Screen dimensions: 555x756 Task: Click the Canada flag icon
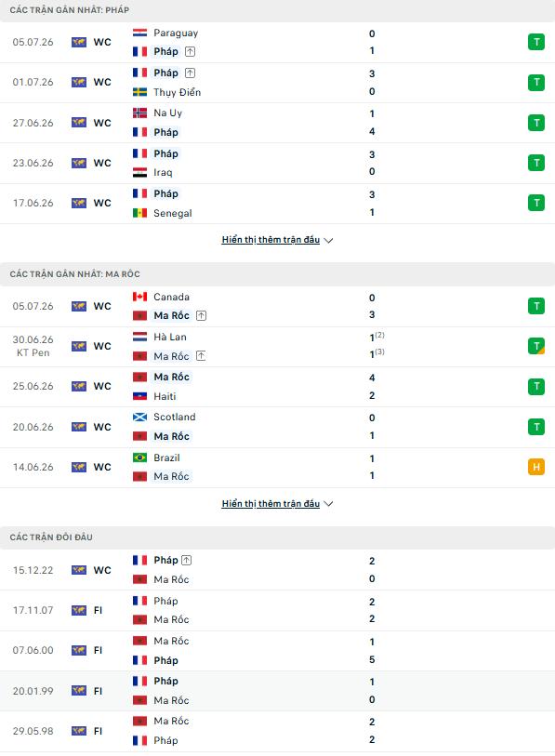click(x=139, y=297)
